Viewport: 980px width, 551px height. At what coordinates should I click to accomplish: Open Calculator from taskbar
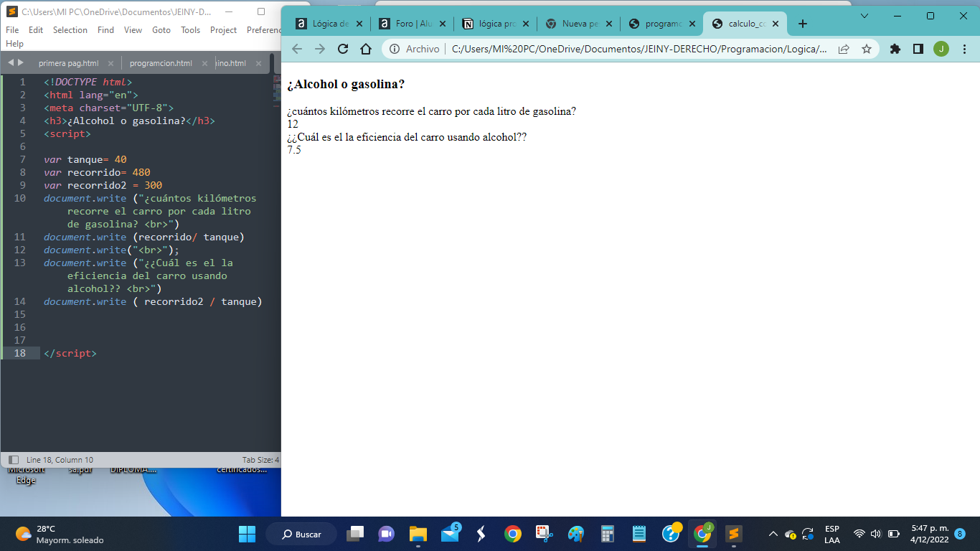608,534
